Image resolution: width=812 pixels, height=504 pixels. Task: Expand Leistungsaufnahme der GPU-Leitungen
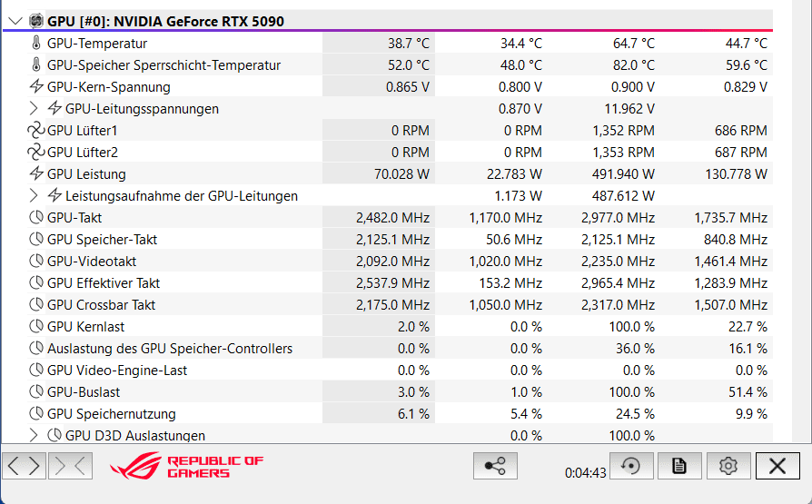[x=34, y=196]
